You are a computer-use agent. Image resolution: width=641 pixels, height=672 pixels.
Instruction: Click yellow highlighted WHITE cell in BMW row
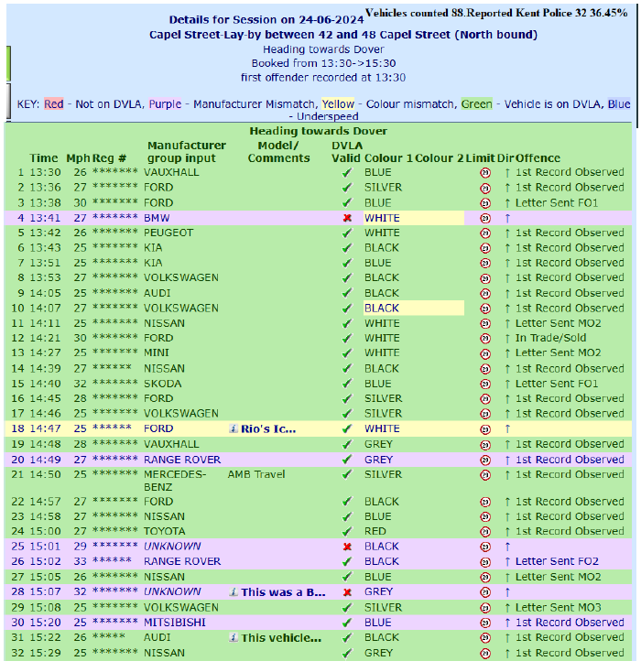click(x=413, y=218)
